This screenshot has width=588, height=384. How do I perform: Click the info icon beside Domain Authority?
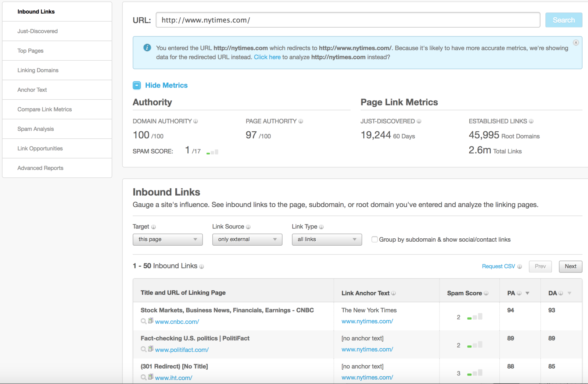[x=196, y=121]
